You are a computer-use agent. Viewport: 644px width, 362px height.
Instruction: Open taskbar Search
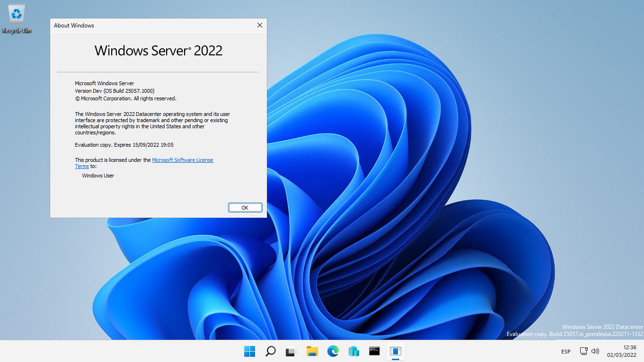[270, 351]
